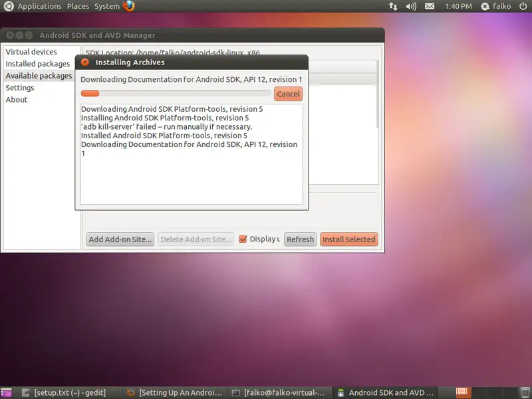Click log line Installed Android SDK Platform-tools

164,136
